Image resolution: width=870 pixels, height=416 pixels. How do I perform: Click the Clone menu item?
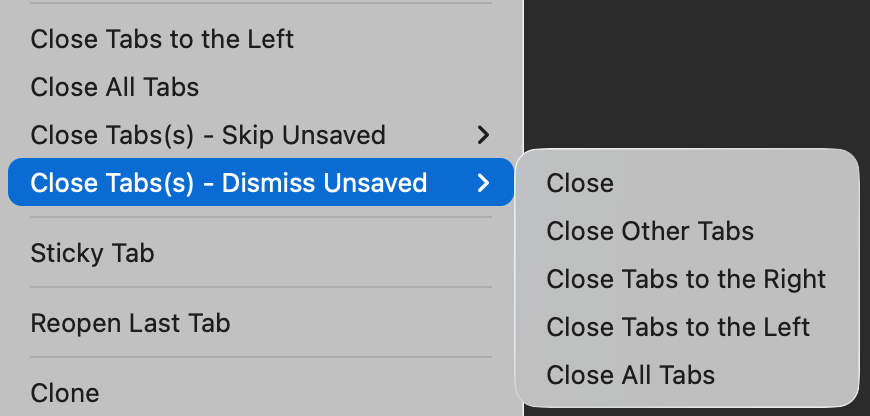pyautogui.click(x=65, y=393)
